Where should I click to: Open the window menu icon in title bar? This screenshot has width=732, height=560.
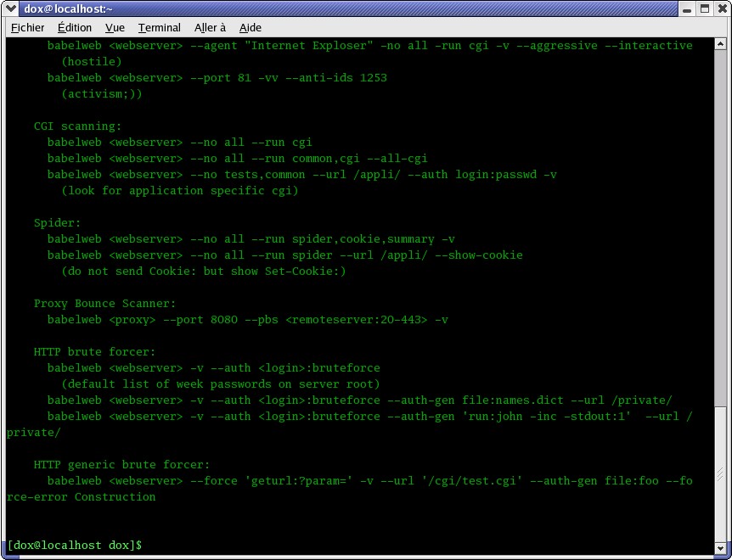pyautogui.click(x=10, y=8)
